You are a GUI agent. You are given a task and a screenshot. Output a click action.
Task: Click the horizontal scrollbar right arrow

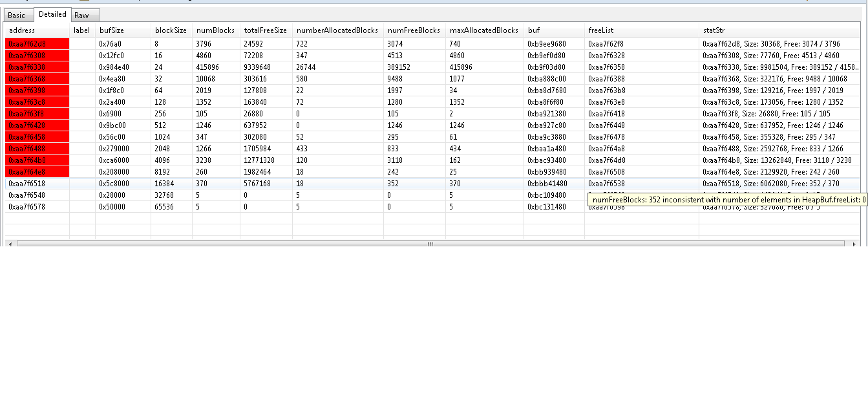[x=854, y=244]
